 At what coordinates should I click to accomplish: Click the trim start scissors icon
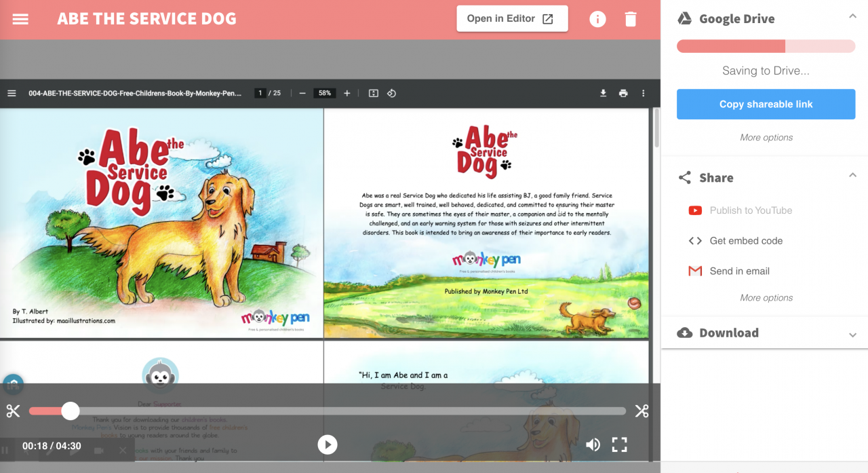click(x=13, y=411)
